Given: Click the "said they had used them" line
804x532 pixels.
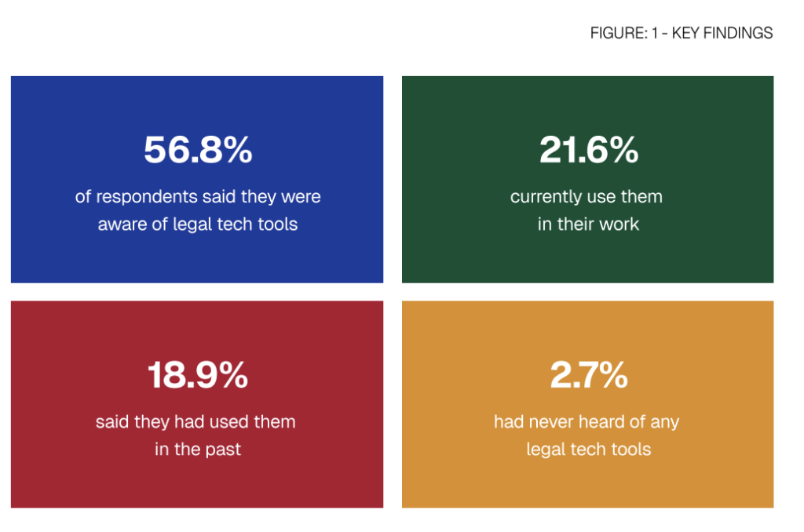Looking at the screenshot, I should 196,421.
